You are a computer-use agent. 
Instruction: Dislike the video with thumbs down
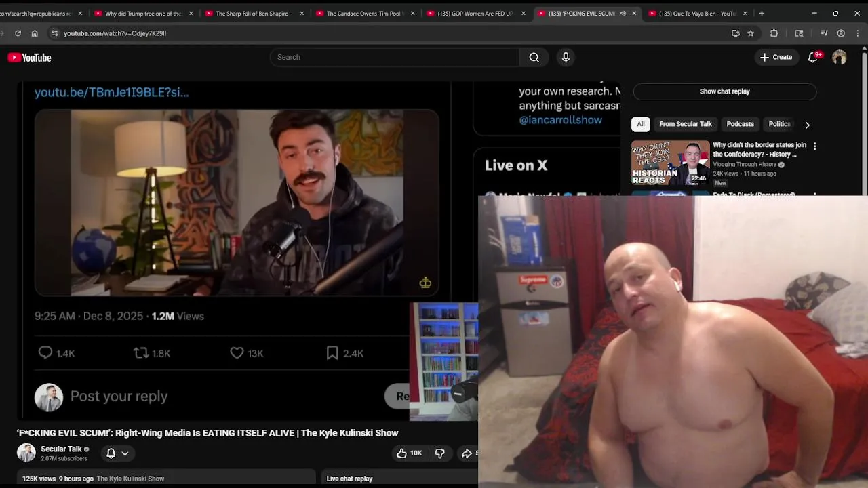(439, 453)
